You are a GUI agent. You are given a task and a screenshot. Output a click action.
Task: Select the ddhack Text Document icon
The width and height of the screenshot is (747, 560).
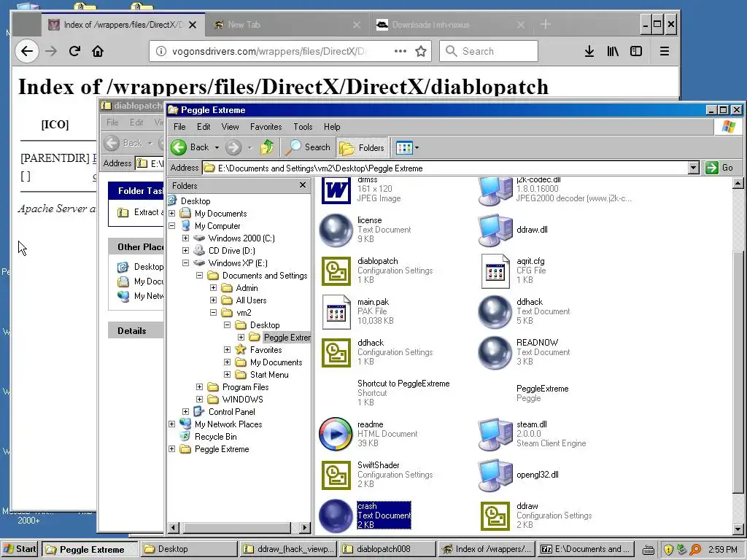point(495,312)
